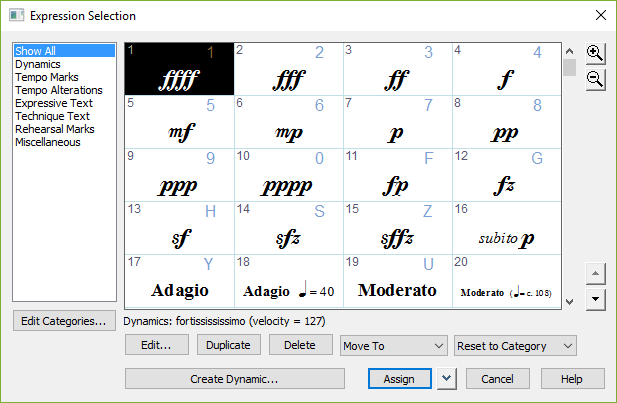Open the Move To dropdown

click(393, 346)
